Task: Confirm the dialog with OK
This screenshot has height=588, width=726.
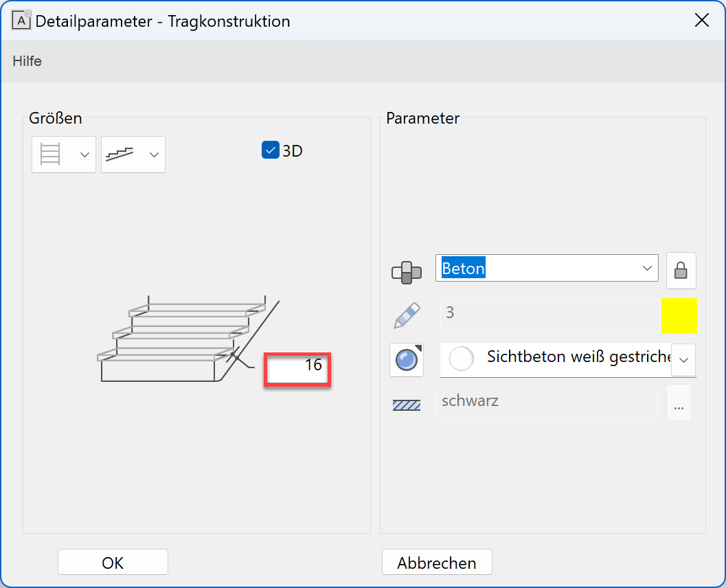Action: pyautogui.click(x=113, y=562)
